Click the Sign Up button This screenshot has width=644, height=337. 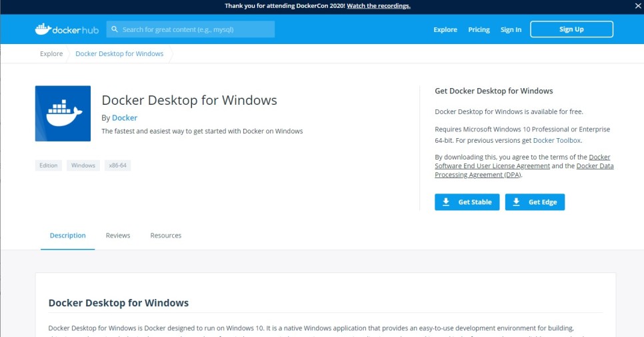pyautogui.click(x=571, y=29)
